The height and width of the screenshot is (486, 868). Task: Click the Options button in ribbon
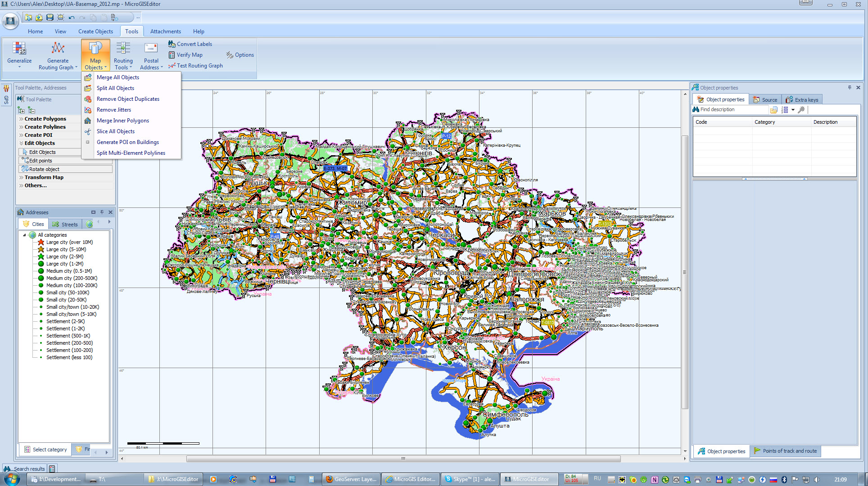tap(240, 55)
